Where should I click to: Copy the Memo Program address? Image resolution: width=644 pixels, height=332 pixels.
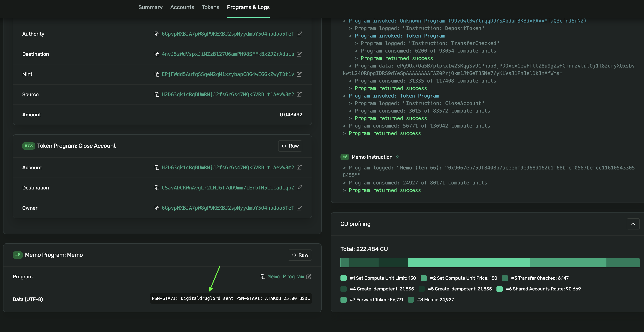[x=263, y=276]
